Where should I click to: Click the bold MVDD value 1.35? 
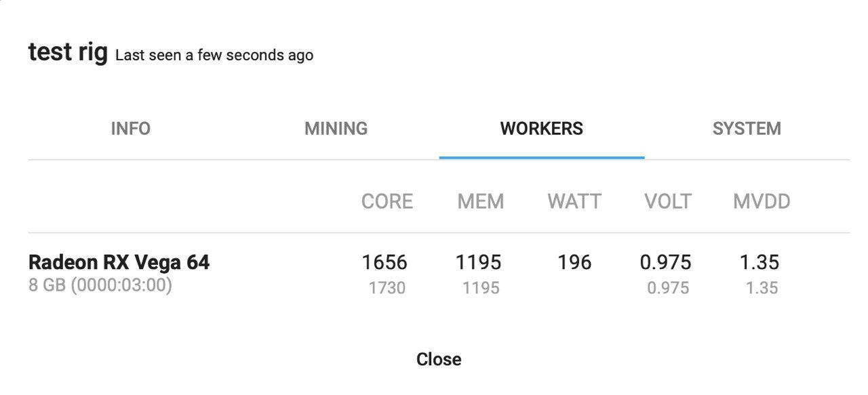(x=760, y=262)
